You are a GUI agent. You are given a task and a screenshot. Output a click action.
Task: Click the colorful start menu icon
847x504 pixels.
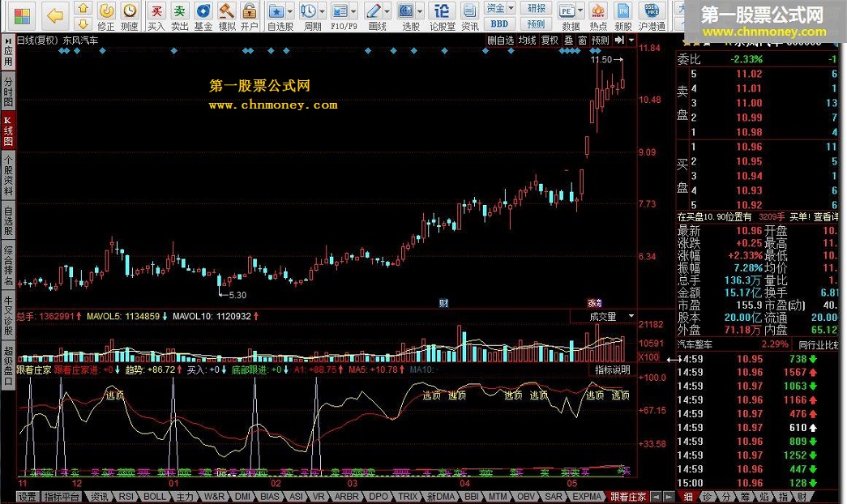pyautogui.click(x=22, y=16)
